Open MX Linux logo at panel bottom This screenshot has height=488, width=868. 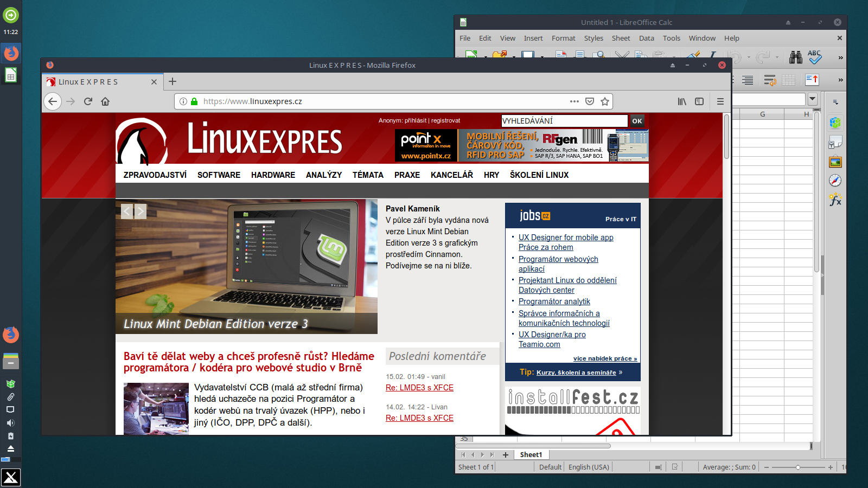[11, 478]
